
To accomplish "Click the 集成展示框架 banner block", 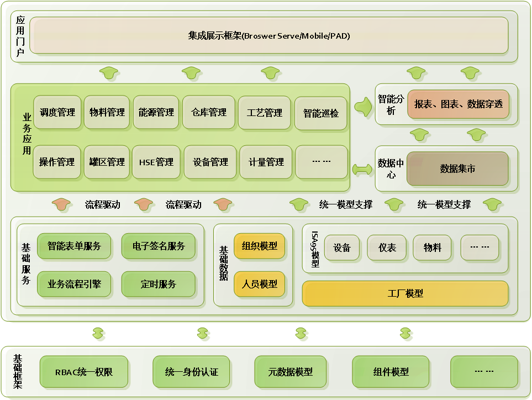I will pos(268,35).
